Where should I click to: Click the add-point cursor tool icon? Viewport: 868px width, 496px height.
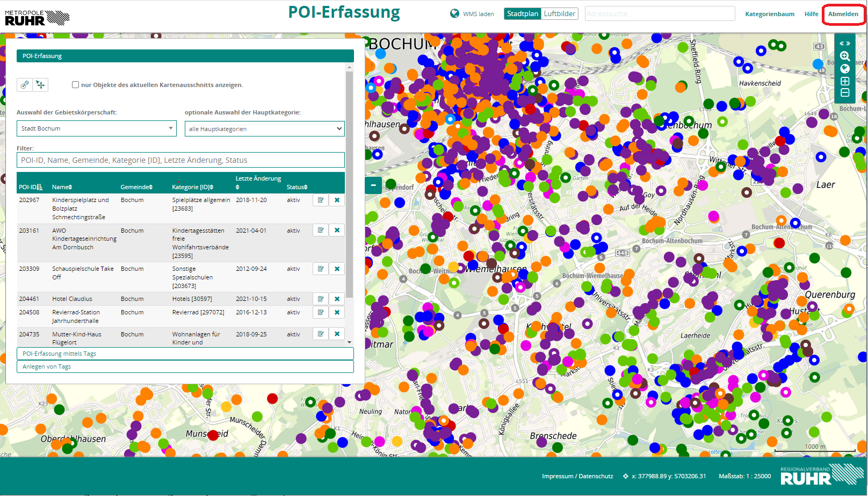(40, 85)
